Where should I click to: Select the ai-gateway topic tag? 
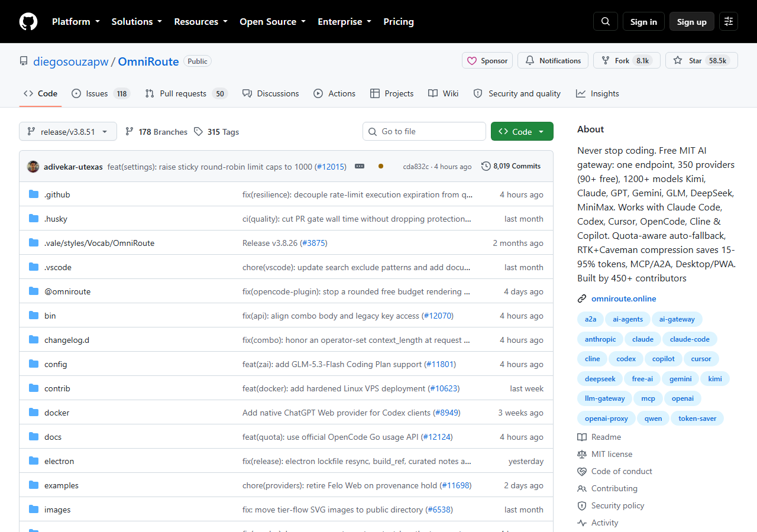(677, 319)
